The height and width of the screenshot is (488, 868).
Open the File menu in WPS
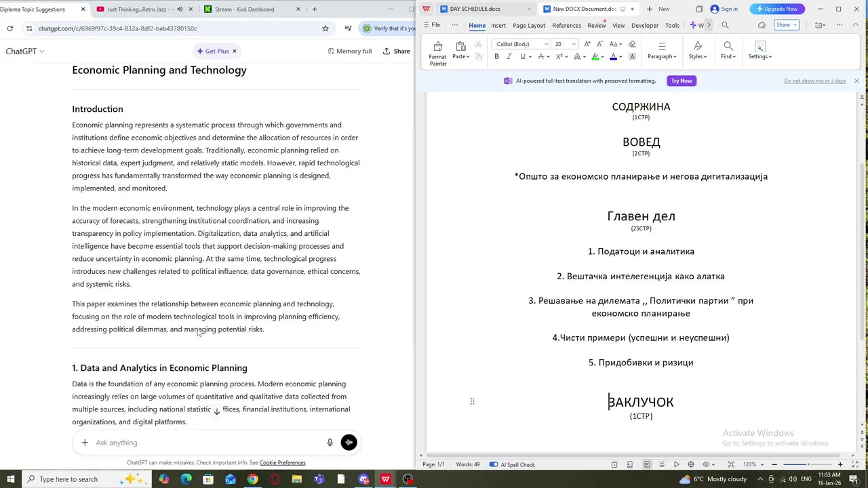click(432, 25)
